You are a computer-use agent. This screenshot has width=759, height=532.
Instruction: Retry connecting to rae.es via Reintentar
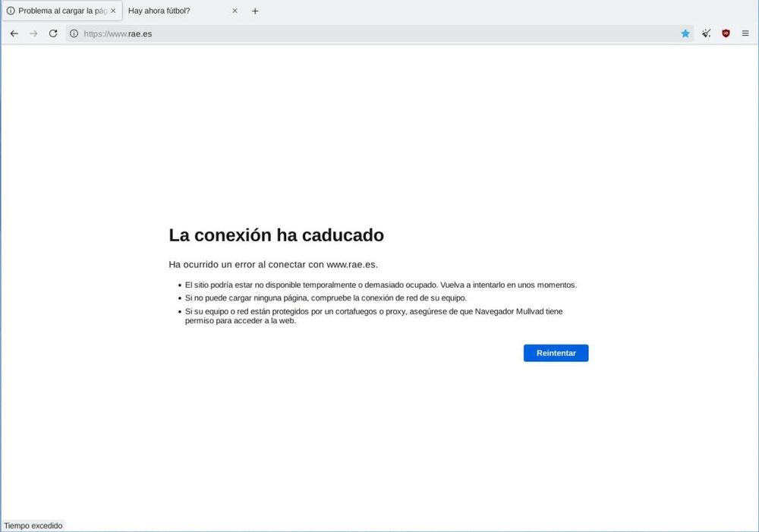tap(556, 353)
